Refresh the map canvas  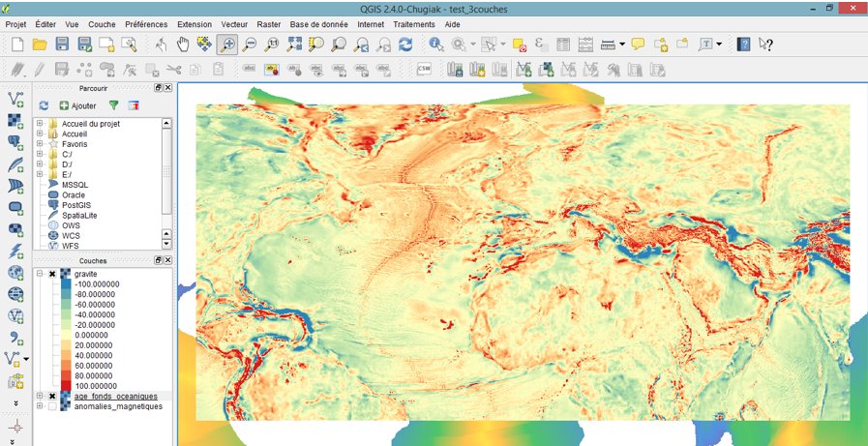[405, 45]
